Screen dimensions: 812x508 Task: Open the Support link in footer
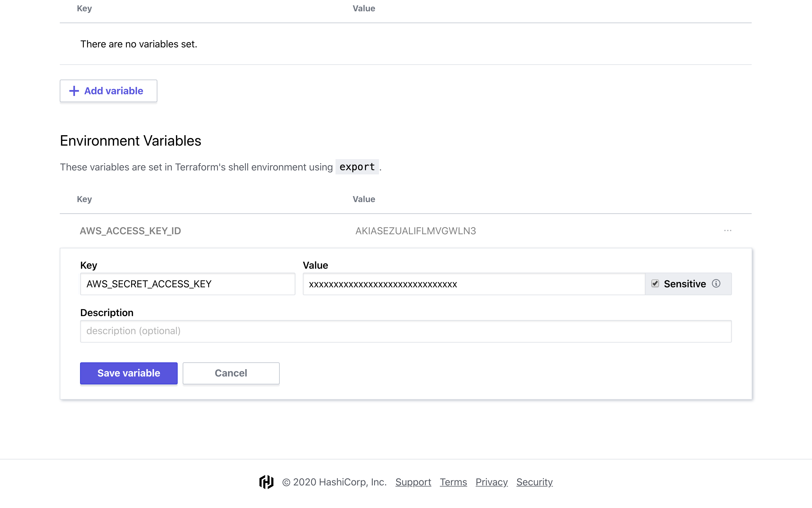point(413,482)
